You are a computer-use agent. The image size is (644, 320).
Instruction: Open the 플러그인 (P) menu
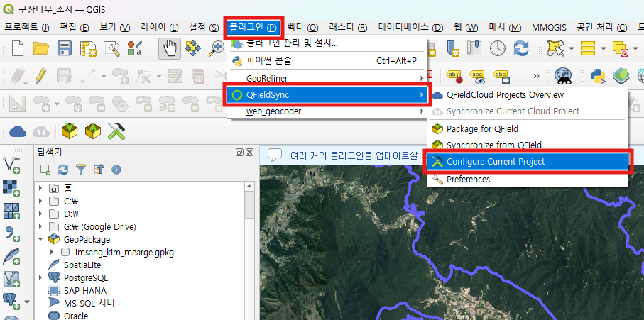[253, 28]
